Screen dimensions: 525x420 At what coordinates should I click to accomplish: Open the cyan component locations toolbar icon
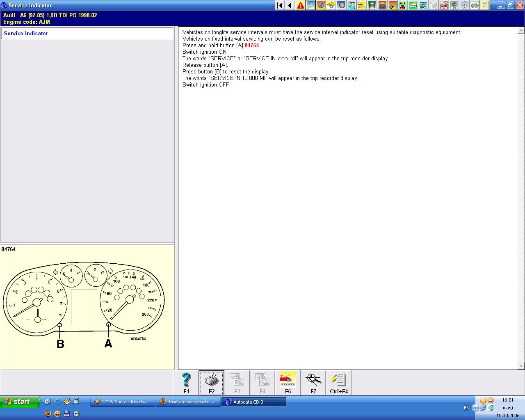click(x=423, y=5)
